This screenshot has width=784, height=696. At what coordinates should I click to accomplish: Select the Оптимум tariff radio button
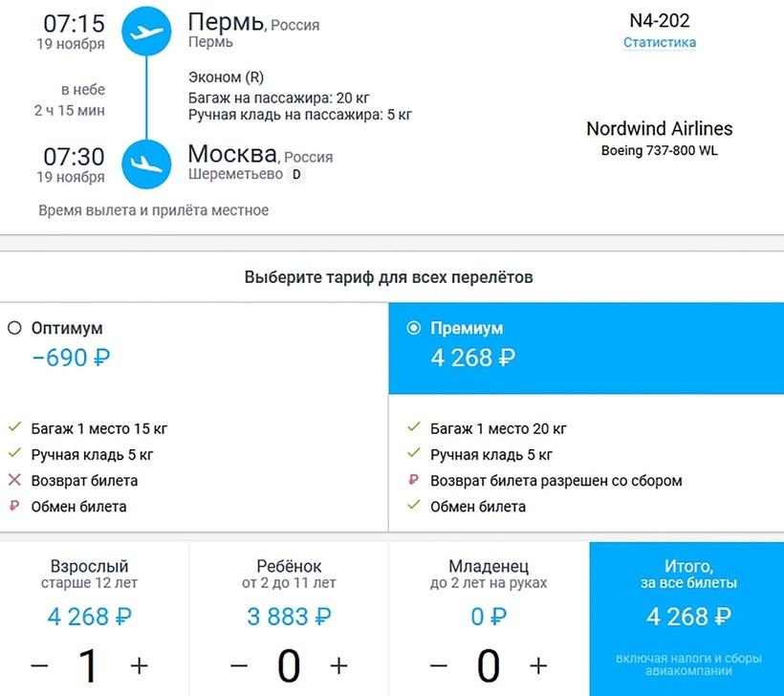14,328
